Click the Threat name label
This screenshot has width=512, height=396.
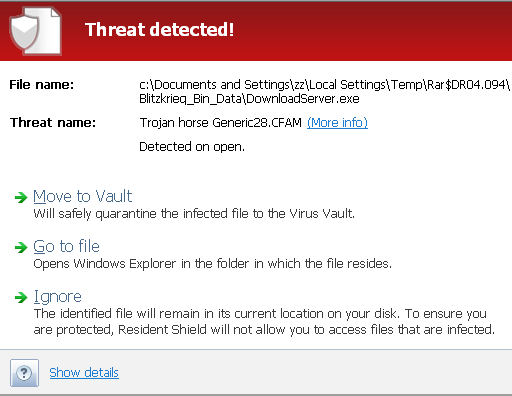click(x=53, y=123)
